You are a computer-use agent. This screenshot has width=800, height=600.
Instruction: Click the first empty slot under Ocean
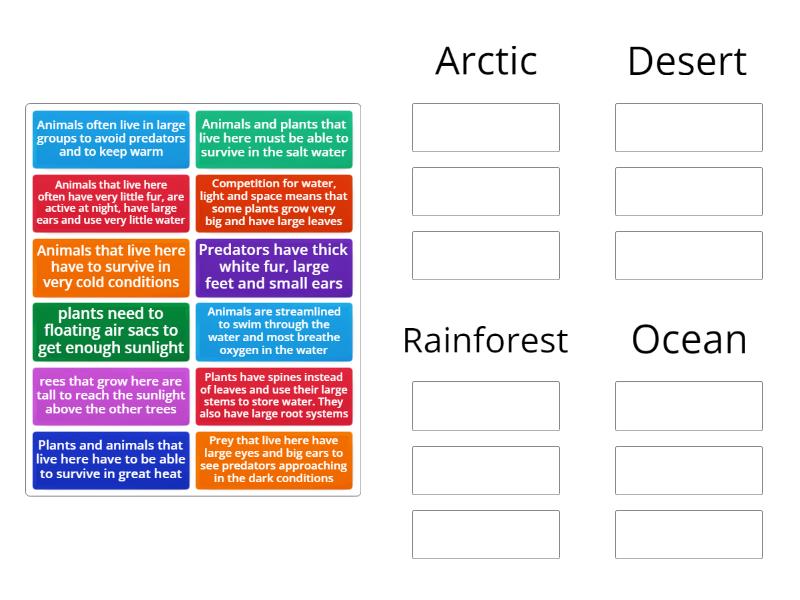(689, 405)
